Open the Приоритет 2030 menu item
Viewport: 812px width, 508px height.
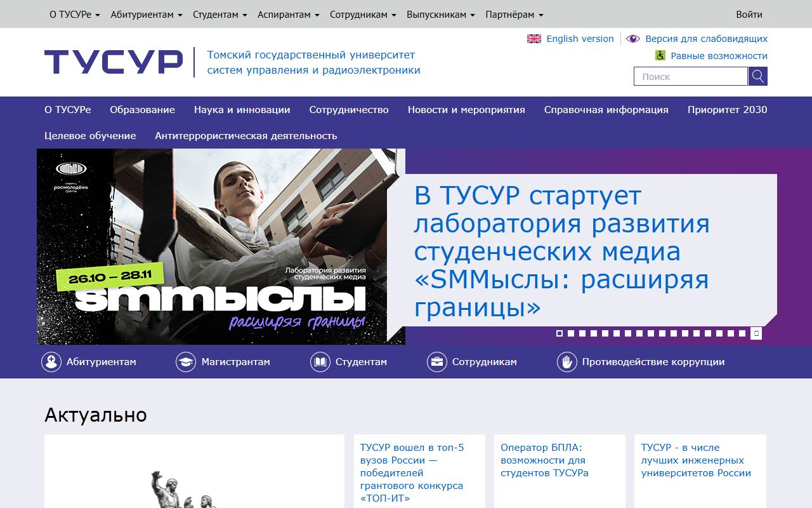pyautogui.click(x=728, y=109)
